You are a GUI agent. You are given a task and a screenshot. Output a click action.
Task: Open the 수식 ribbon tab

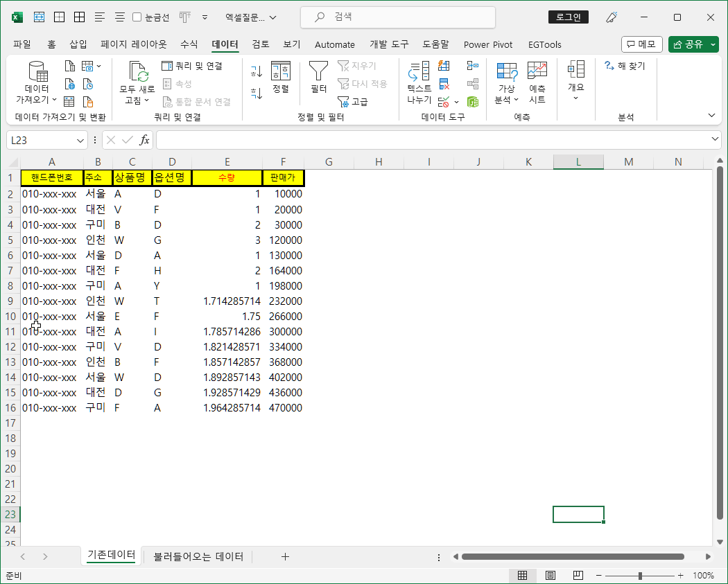click(x=189, y=44)
